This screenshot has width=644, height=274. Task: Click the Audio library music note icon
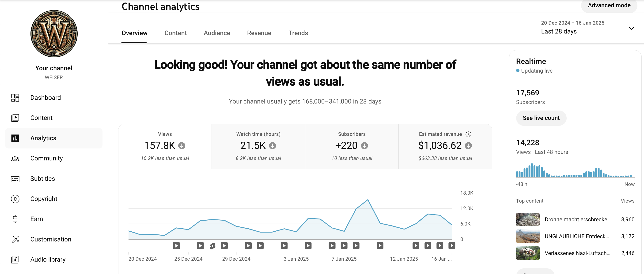coord(15,259)
